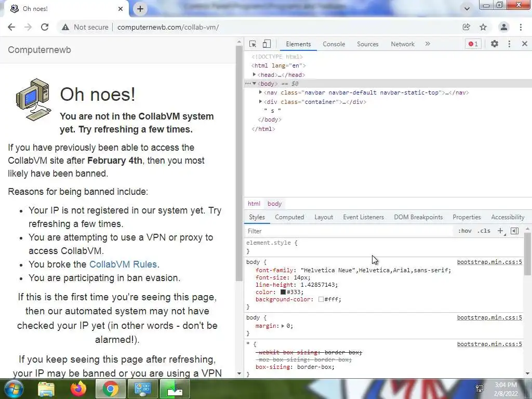The width and height of the screenshot is (532, 399).
Task: Reload the page
Action: pos(45,27)
